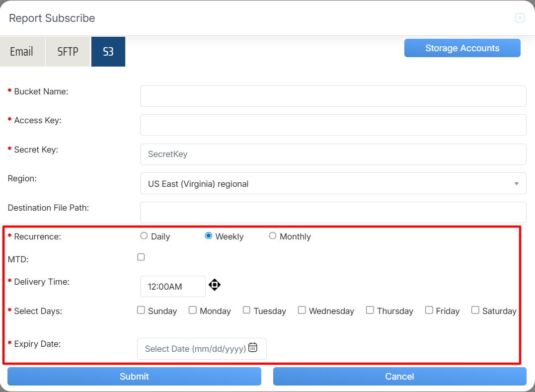
Task: Choose the Monthly recurrence option
Action: (273, 236)
